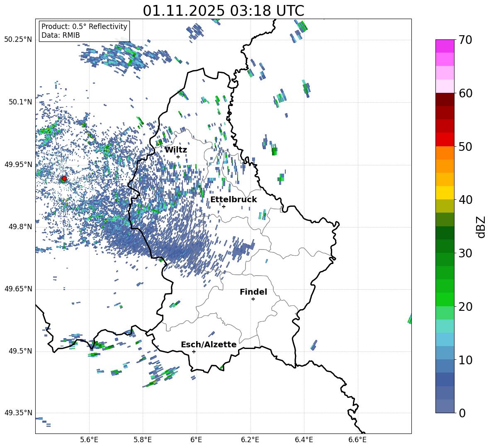Click the 'Esch/Alzette' city label

[209, 344]
